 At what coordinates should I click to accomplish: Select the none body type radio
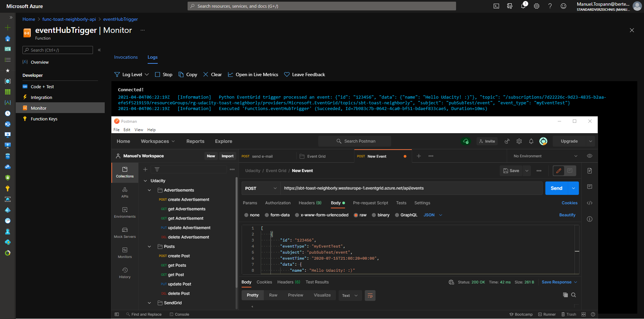tap(246, 215)
